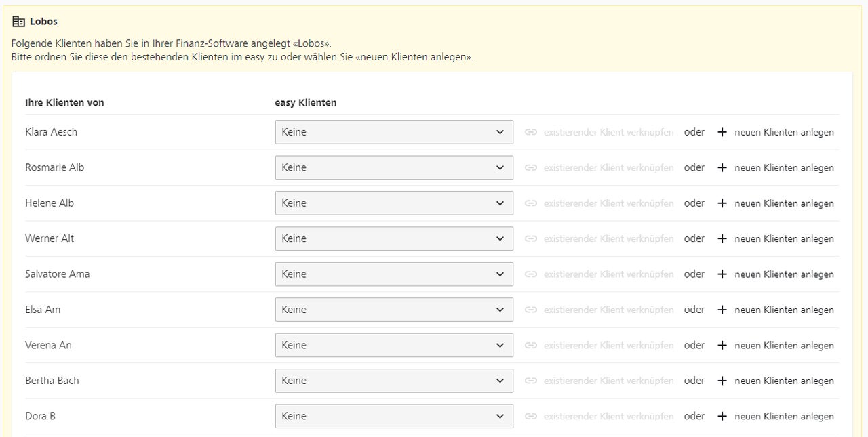
Task: Click the plus icon for Klara Aesch
Action: [722, 132]
